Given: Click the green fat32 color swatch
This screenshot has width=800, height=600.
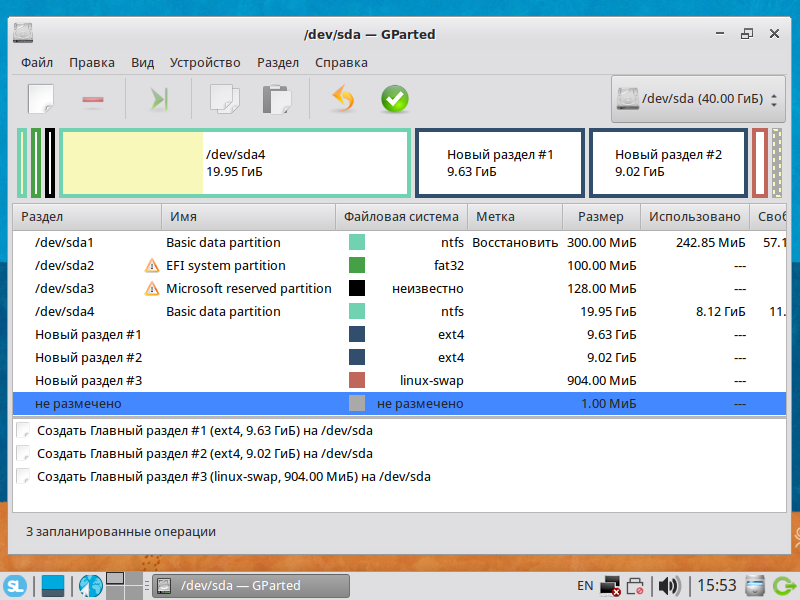Looking at the screenshot, I should click(357, 265).
